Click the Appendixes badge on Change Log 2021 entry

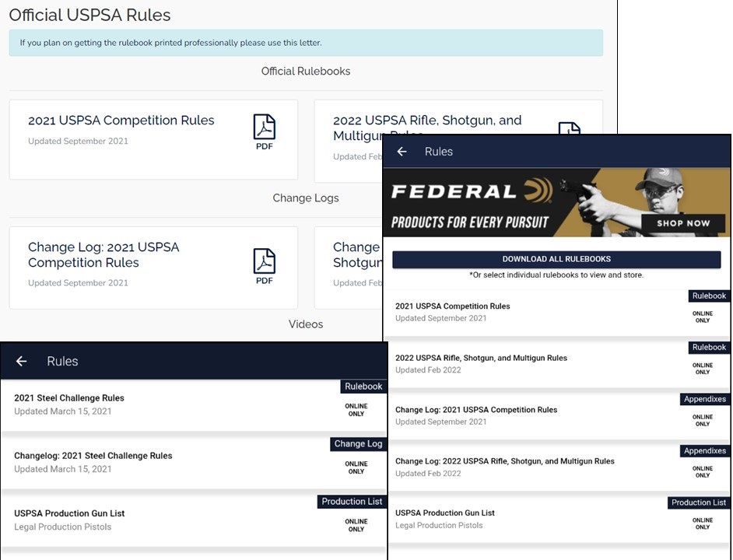pyautogui.click(x=704, y=399)
